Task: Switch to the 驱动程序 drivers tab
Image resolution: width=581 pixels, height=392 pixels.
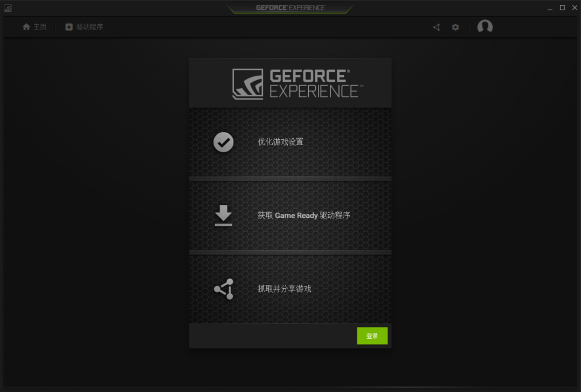Action: click(84, 27)
